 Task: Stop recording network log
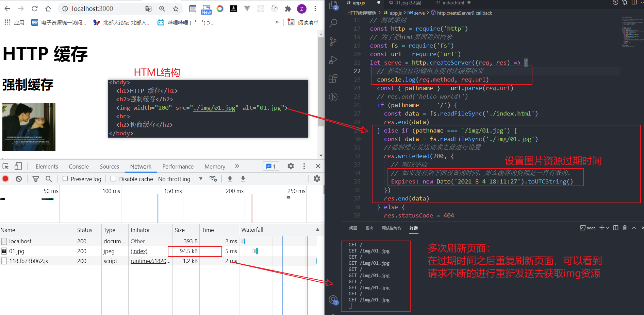click(5, 179)
